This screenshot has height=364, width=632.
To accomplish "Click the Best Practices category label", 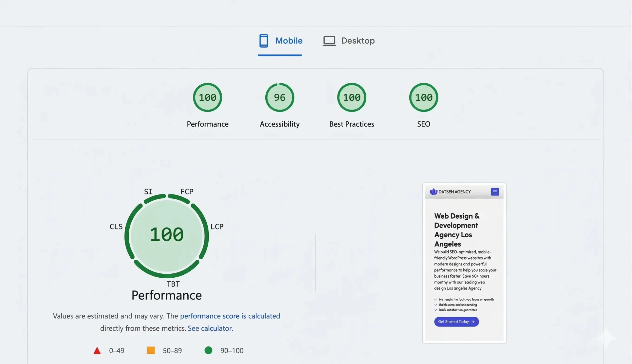I will 352,124.
